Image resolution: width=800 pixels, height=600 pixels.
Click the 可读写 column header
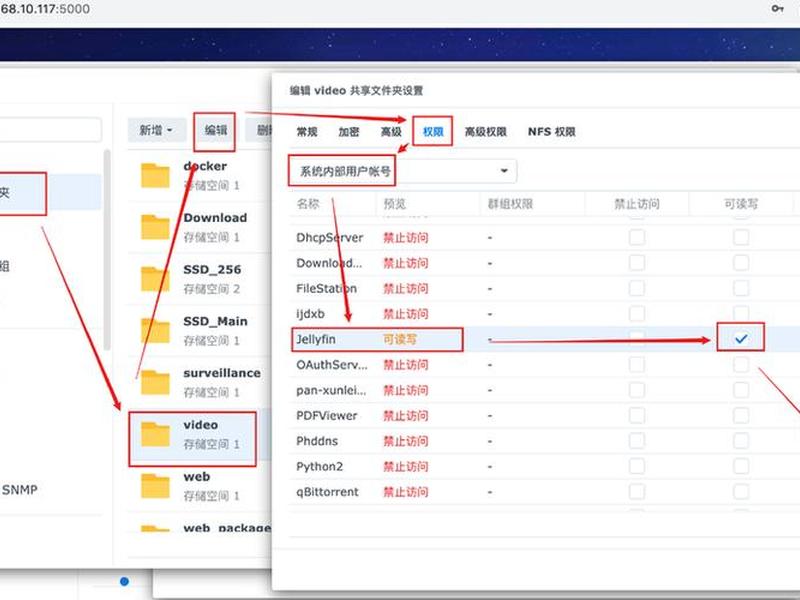tap(741, 204)
